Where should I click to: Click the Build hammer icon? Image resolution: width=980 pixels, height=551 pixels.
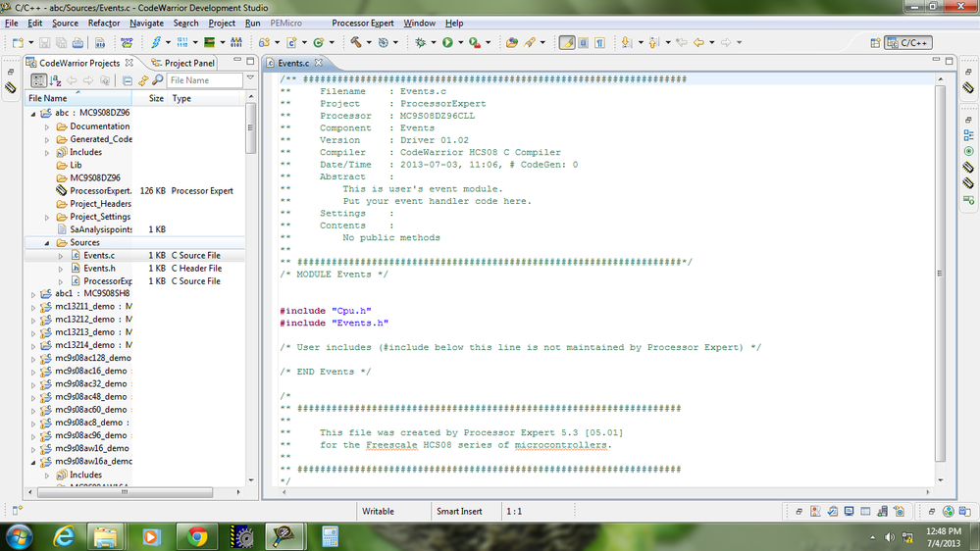coord(356,42)
